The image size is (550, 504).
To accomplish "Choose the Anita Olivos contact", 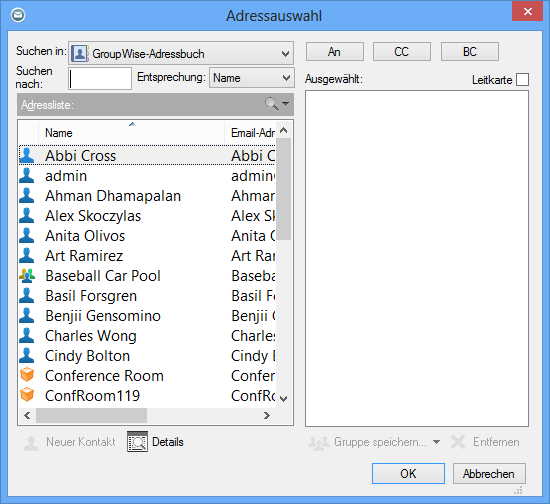I will [147, 235].
